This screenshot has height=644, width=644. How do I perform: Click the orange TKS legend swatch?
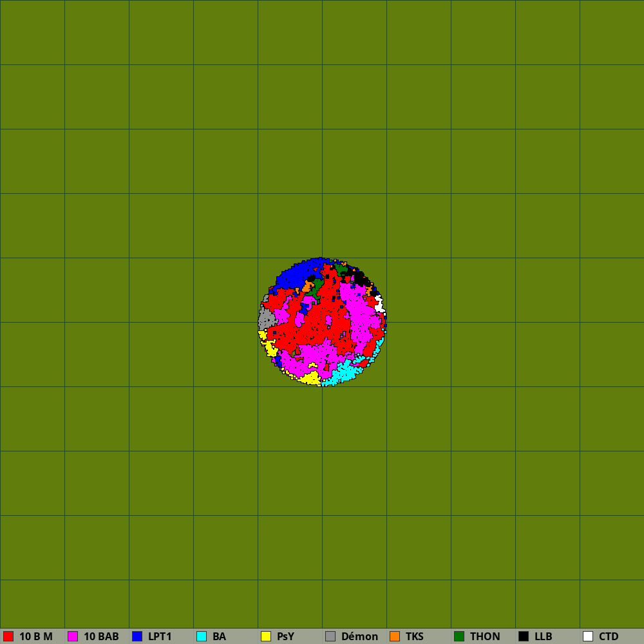point(395,636)
